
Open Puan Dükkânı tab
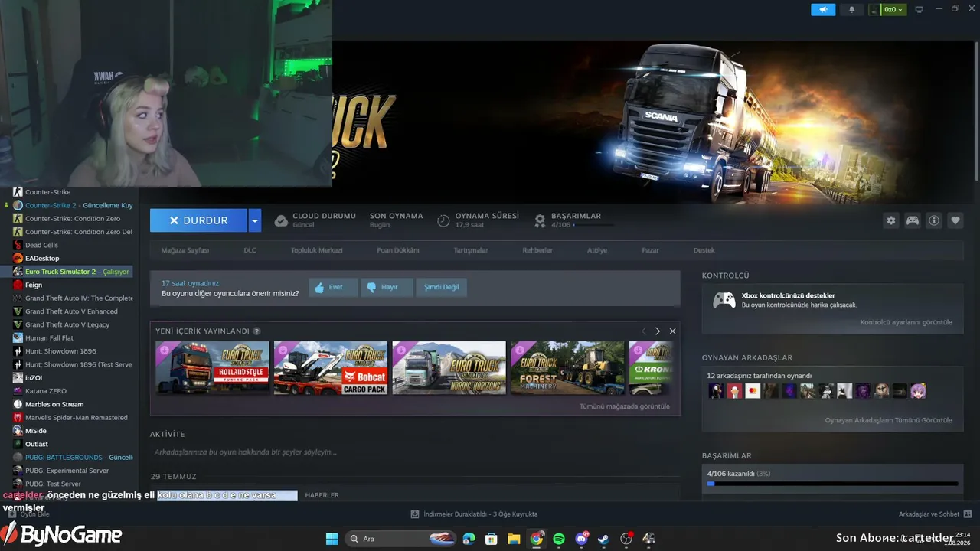[x=398, y=250]
